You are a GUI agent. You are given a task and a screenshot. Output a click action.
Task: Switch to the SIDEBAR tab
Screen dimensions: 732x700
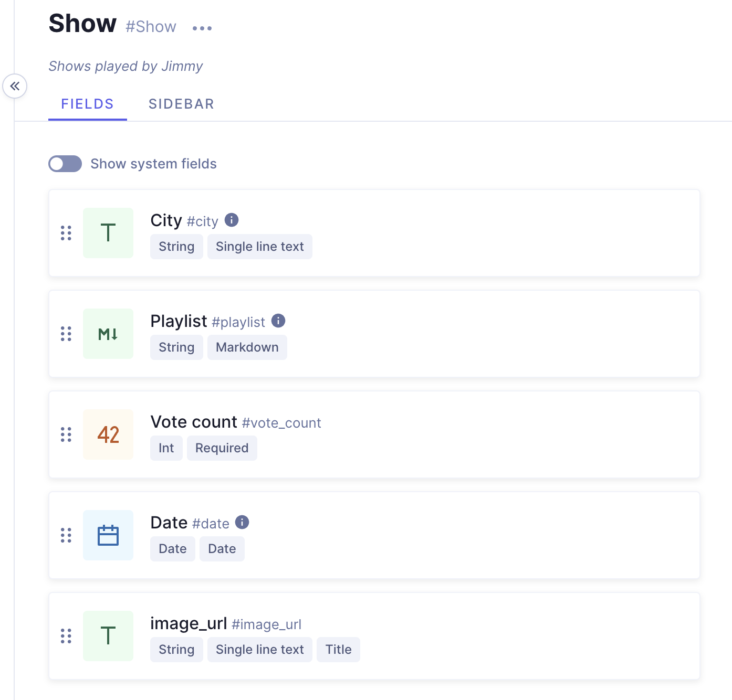click(181, 104)
